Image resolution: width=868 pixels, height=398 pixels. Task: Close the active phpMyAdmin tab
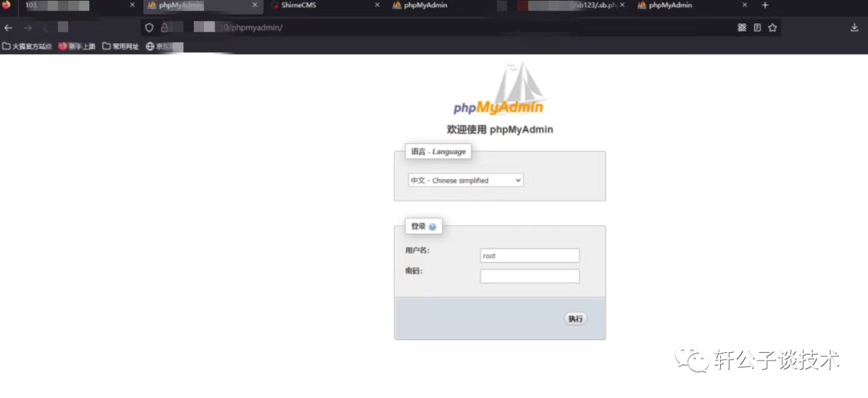(x=255, y=5)
